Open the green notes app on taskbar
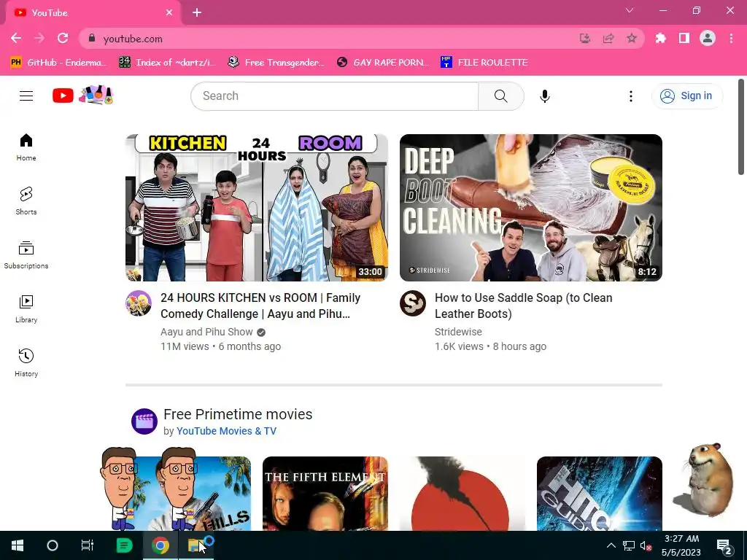 124,545
